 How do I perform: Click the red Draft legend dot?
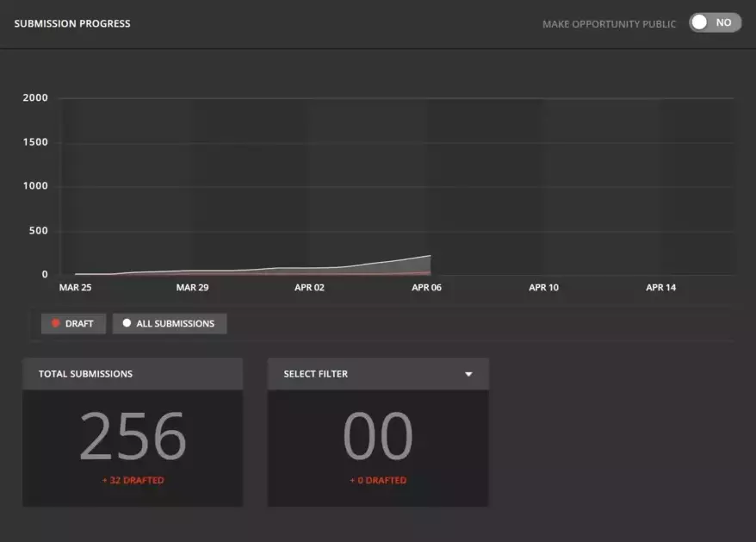(55, 323)
